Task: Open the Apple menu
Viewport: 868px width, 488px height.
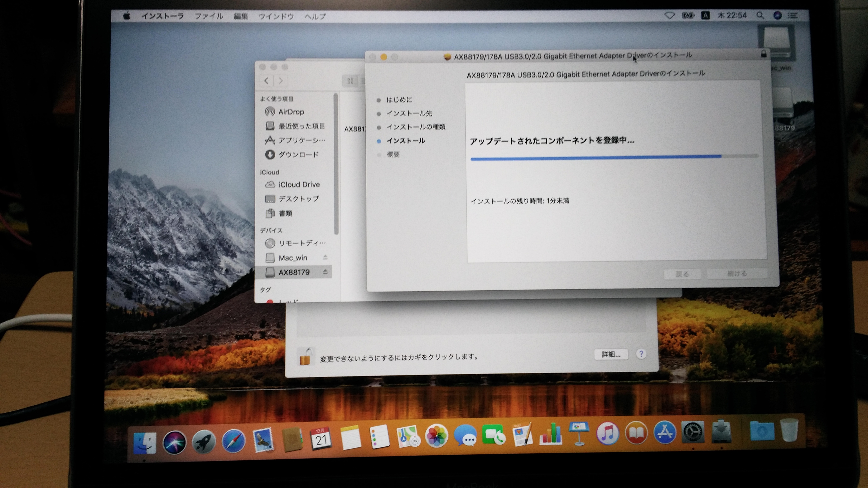Action: pyautogui.click(x=127, y=16)
